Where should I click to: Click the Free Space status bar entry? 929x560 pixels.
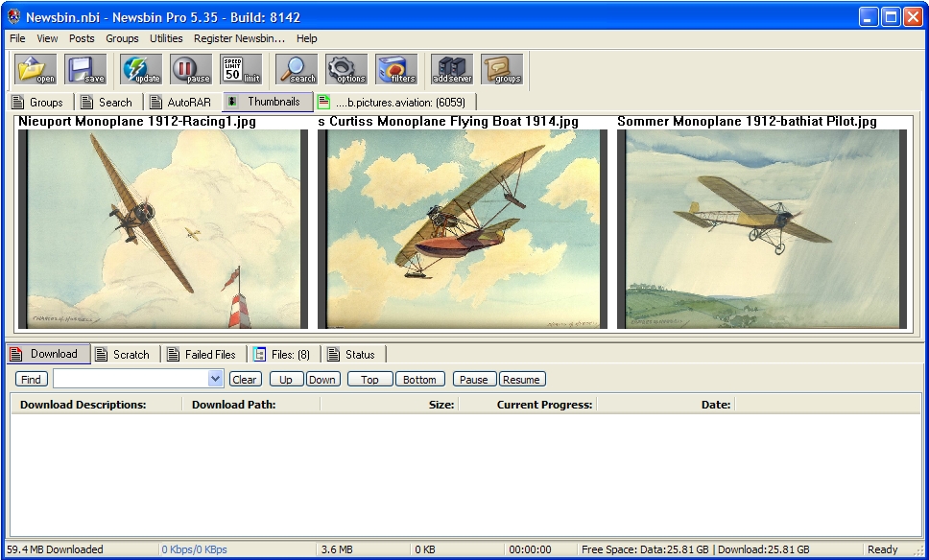coord(696,549)
